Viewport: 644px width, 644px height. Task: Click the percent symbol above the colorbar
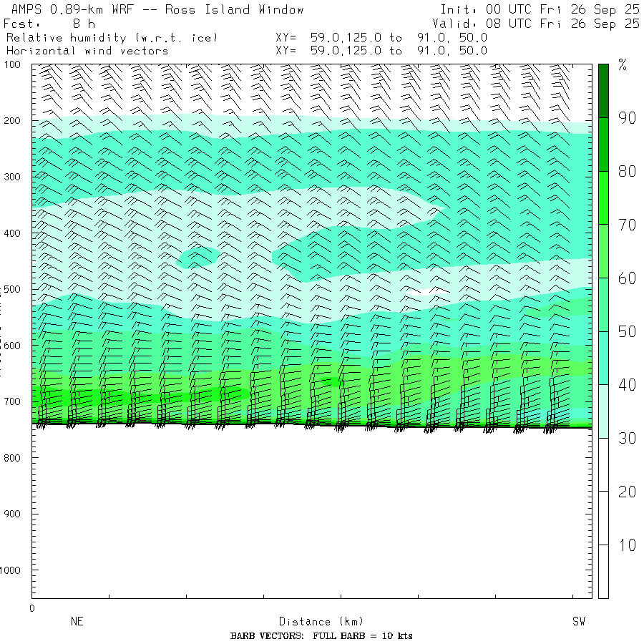[623, 66]
